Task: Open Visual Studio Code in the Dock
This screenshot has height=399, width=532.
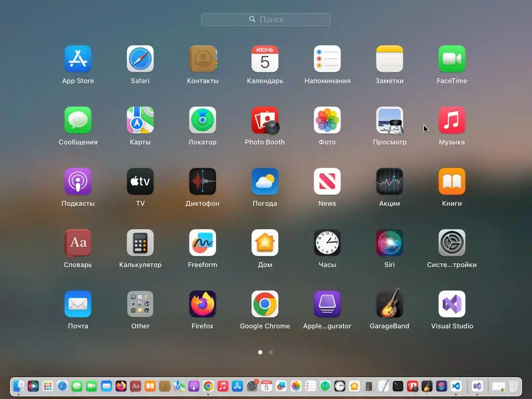Action: click(x=456, y=386)
